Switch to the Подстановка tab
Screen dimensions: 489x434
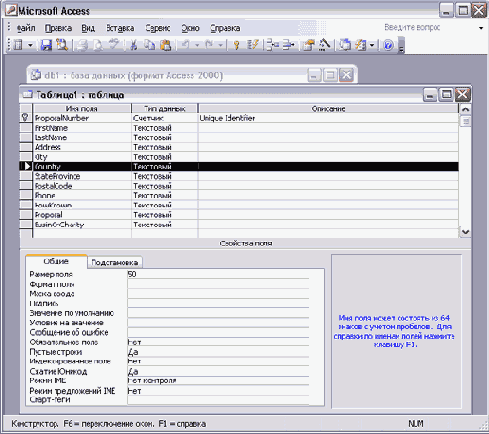pyautogui.click(x=115, y=262)
